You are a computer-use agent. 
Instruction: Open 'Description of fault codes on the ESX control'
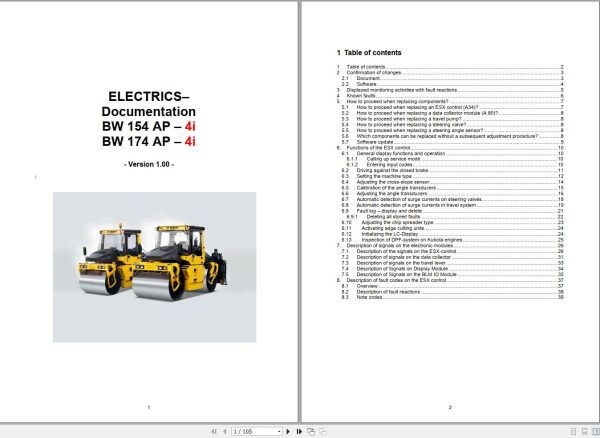pos(450,280)
